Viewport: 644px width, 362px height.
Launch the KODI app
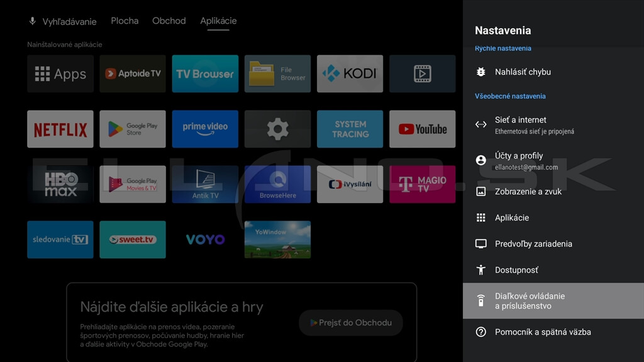(350, 74)
